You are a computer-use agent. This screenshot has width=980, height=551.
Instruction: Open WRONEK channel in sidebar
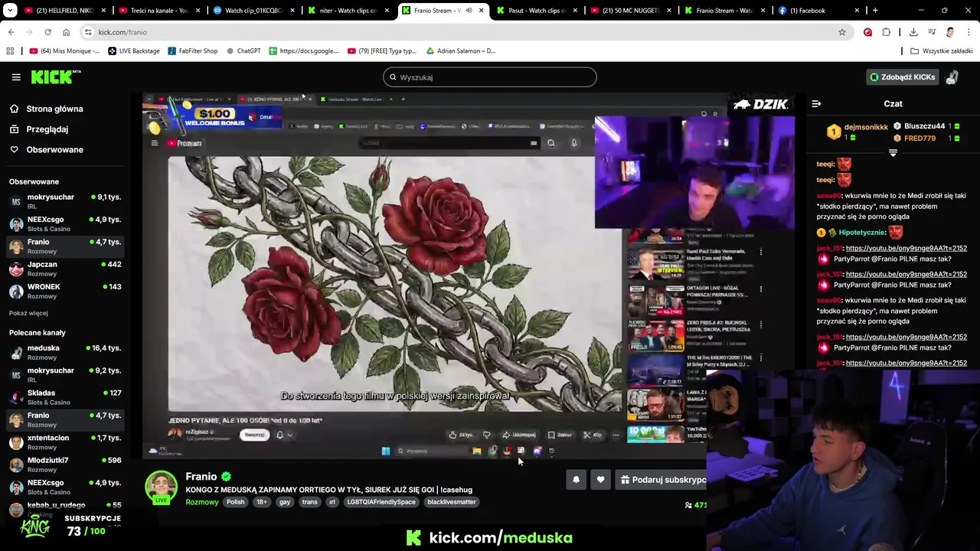[x=65, y=290]
